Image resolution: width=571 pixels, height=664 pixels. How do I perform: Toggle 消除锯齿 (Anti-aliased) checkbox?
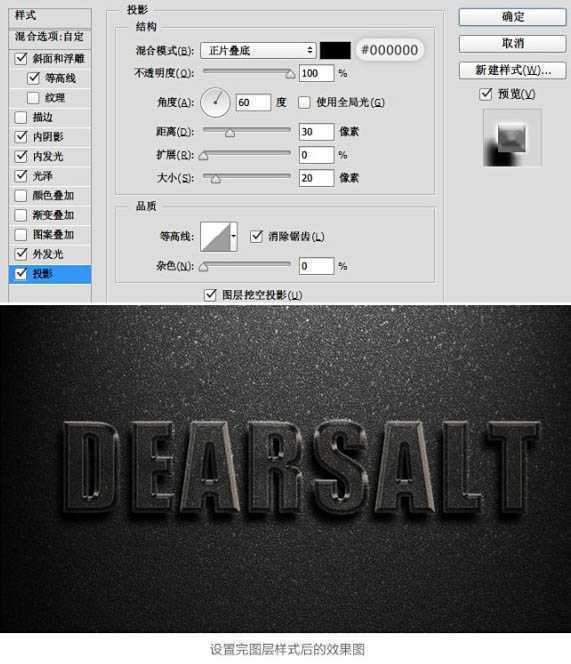257,236
